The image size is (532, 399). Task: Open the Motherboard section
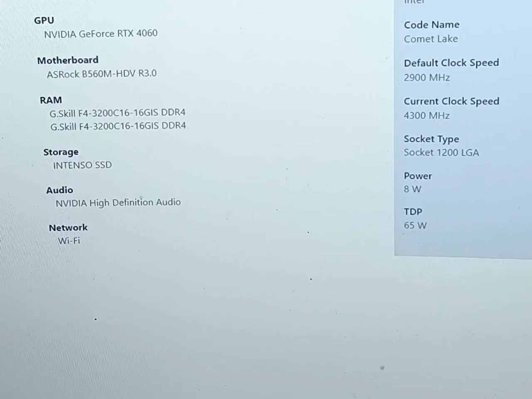click(68, 60)
